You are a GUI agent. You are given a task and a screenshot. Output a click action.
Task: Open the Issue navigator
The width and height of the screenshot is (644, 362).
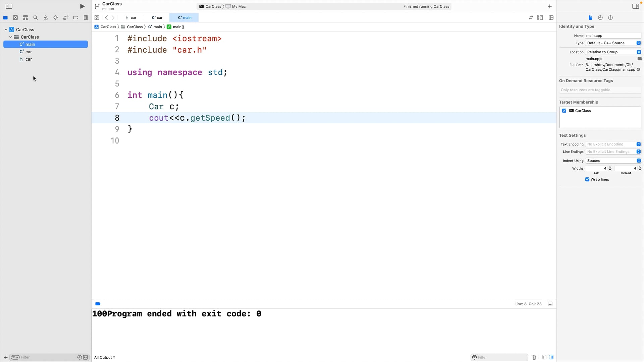coord(46,18)
